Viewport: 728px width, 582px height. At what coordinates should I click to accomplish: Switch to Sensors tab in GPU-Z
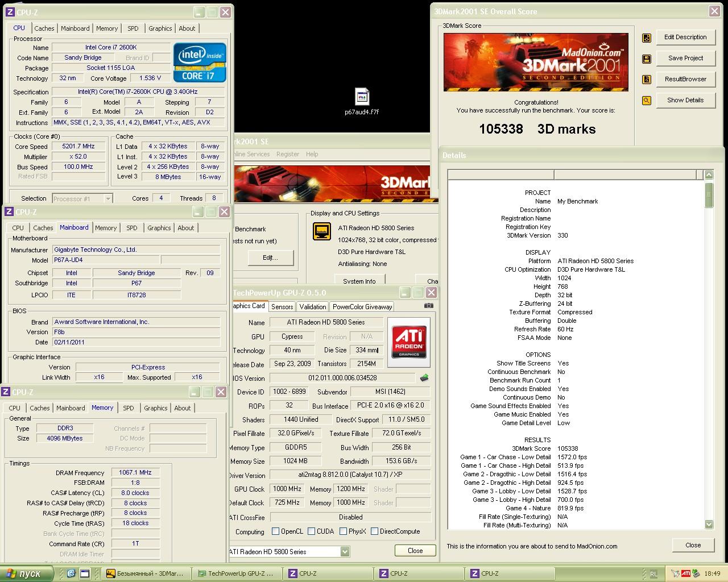pyautogui.click(x=282, y=307)
